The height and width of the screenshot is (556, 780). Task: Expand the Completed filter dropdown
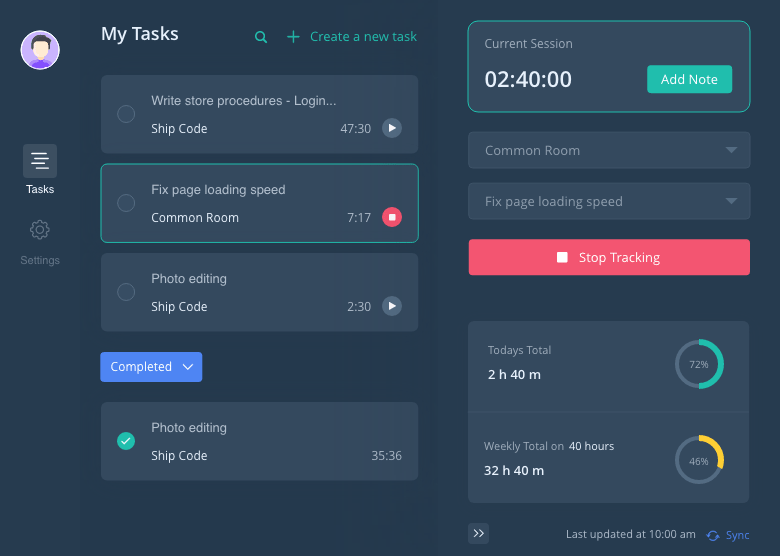151,367
